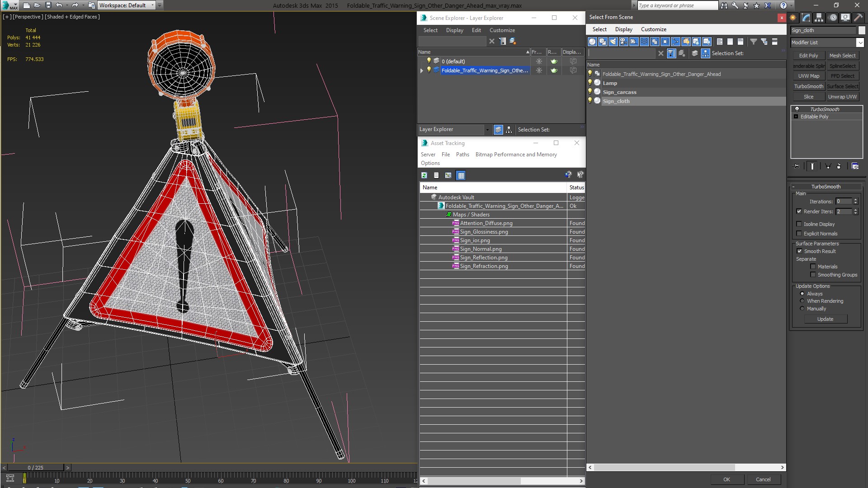The height and width of the screenshot is (488, 868).
Task: Enable Separate by Materials checkbox
Action: tap(813, 267)
